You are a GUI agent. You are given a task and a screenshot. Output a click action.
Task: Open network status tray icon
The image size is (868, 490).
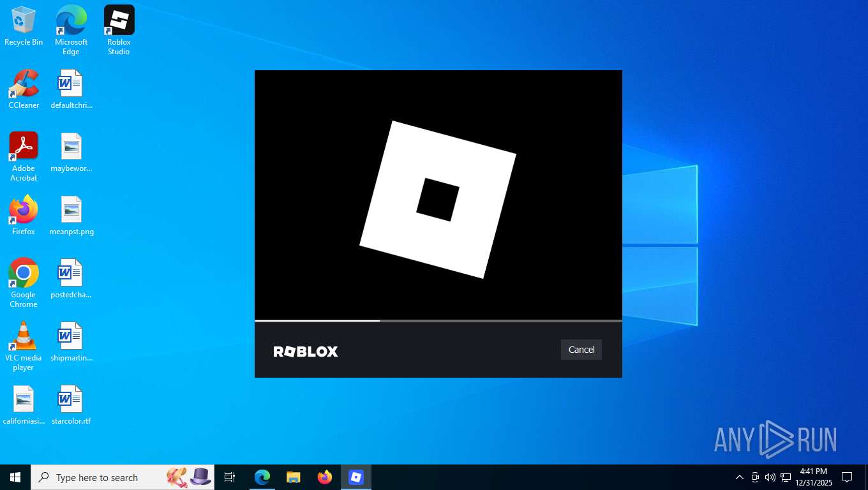tap(786, 477)
